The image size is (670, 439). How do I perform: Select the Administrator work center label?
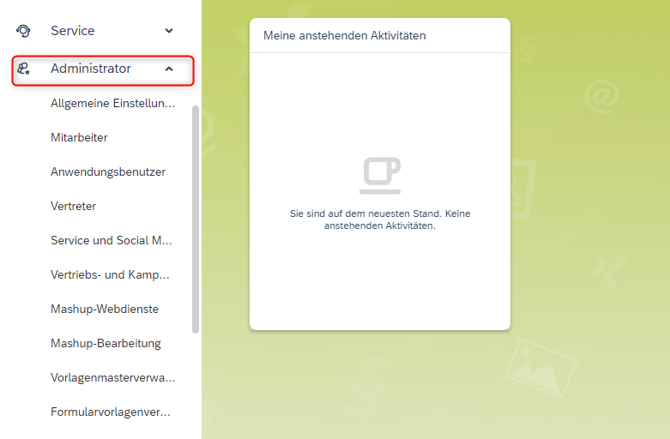click(x=91, y=68)
